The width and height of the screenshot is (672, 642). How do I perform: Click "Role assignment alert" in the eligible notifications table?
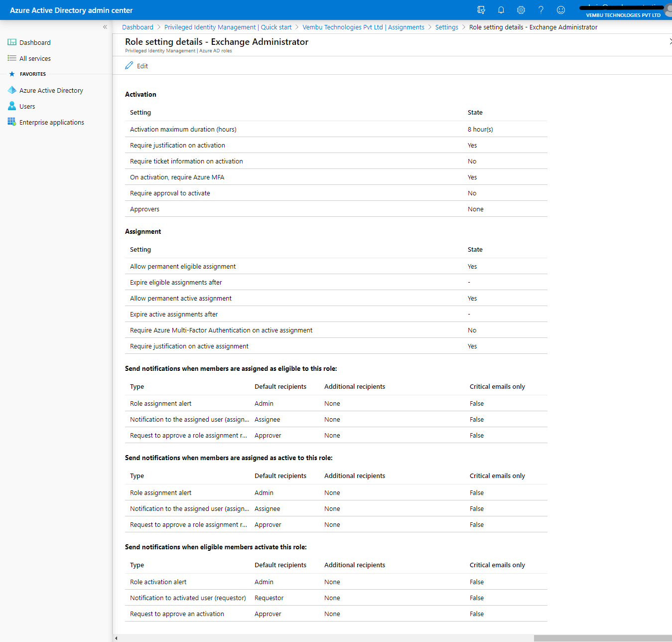click(160, 403)
